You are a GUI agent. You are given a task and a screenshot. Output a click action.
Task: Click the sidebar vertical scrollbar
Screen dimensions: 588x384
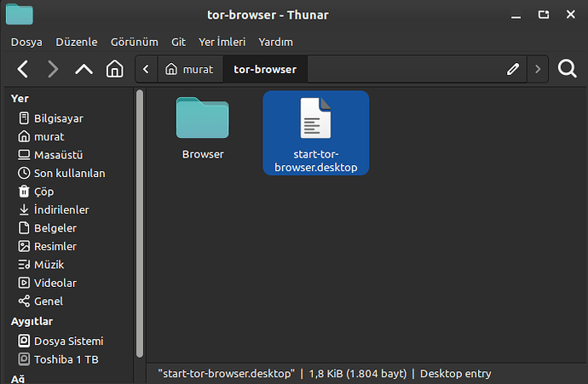pyautogui.click(x=140, y=223)
